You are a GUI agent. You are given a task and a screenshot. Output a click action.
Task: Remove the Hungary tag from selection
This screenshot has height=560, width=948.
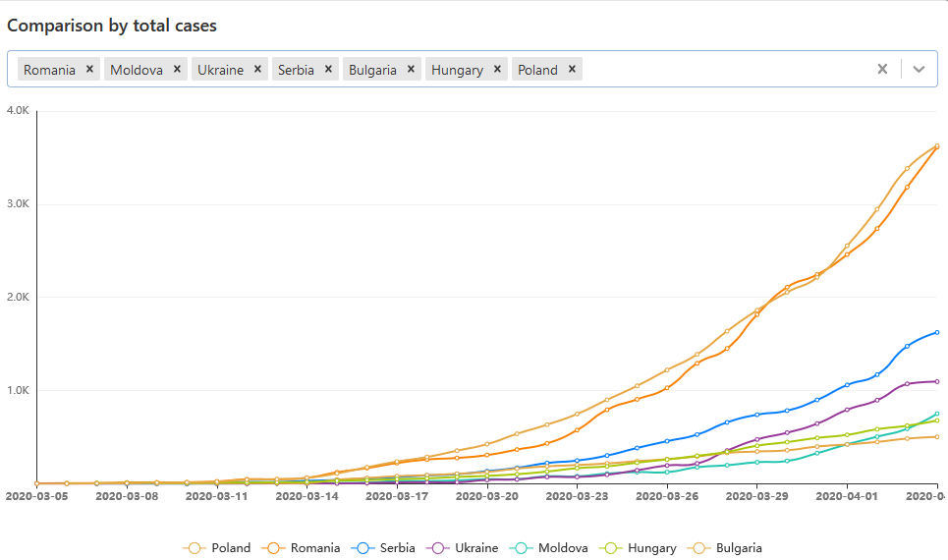(x=497, y=69)
